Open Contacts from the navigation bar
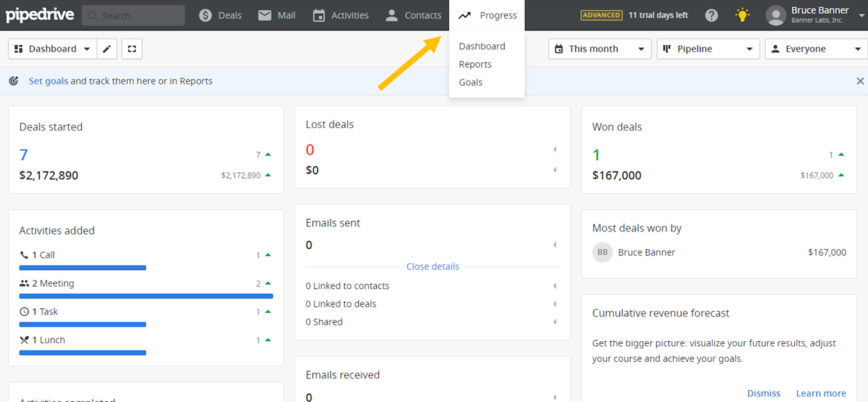868x402 pixels. click(413, 16)
